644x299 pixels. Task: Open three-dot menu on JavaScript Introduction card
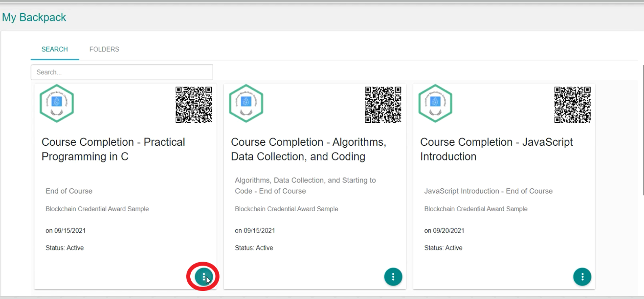(582, 277)
